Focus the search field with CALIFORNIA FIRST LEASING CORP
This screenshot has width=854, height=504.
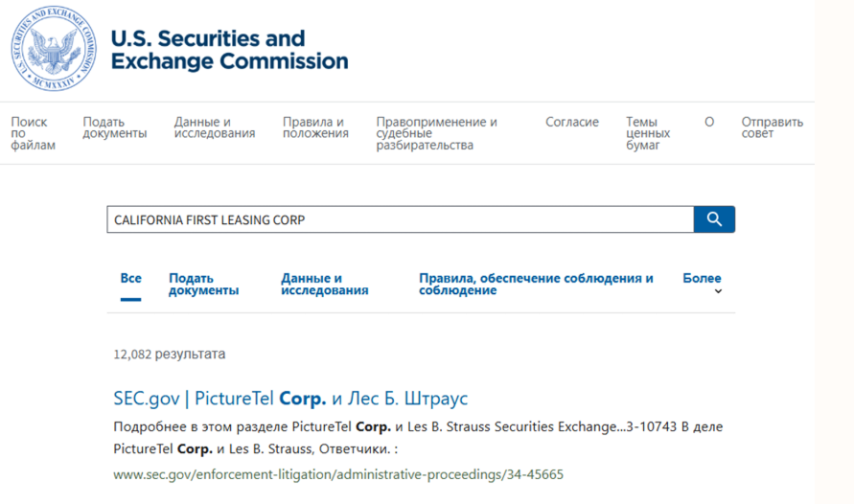(401, 219)
